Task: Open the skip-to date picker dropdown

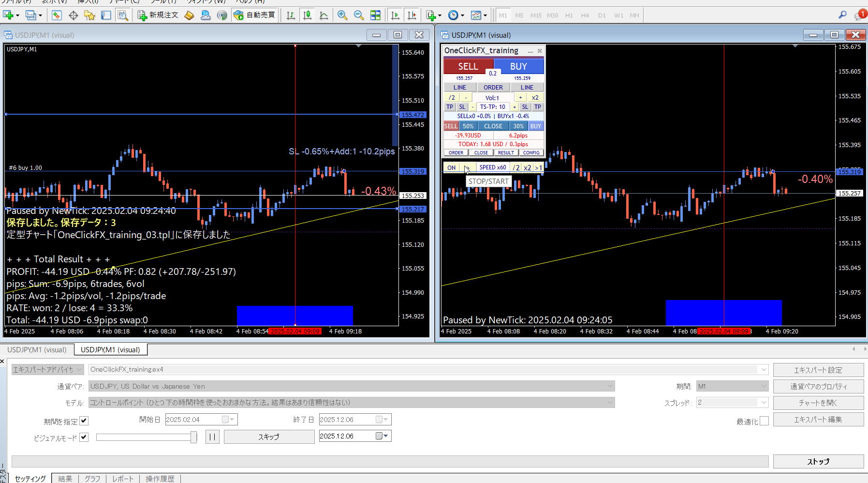Action: pyautogui.click(x=382, y=436)
